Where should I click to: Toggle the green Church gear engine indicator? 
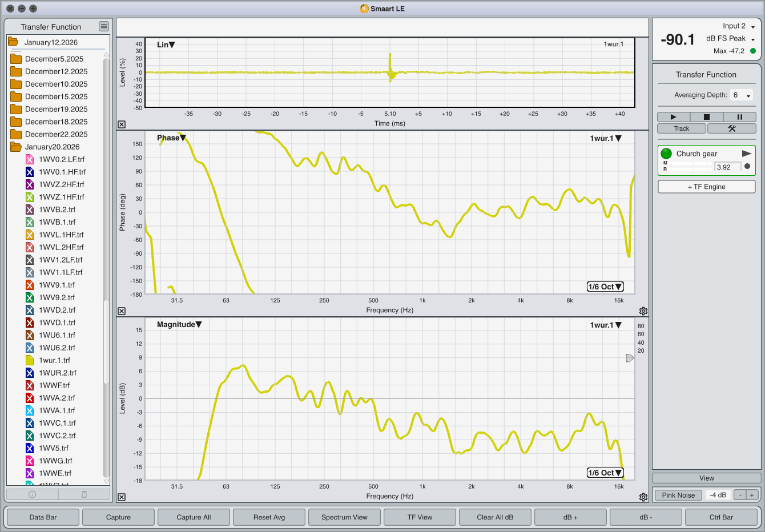click(x=666, y=154)
